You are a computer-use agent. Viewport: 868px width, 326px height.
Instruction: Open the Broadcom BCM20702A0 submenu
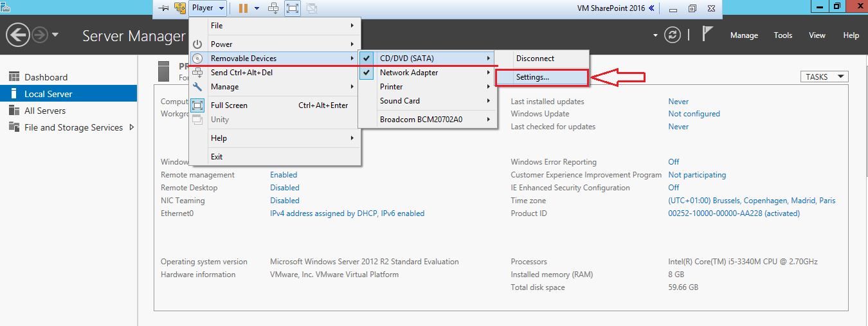(x=428, y=120)
